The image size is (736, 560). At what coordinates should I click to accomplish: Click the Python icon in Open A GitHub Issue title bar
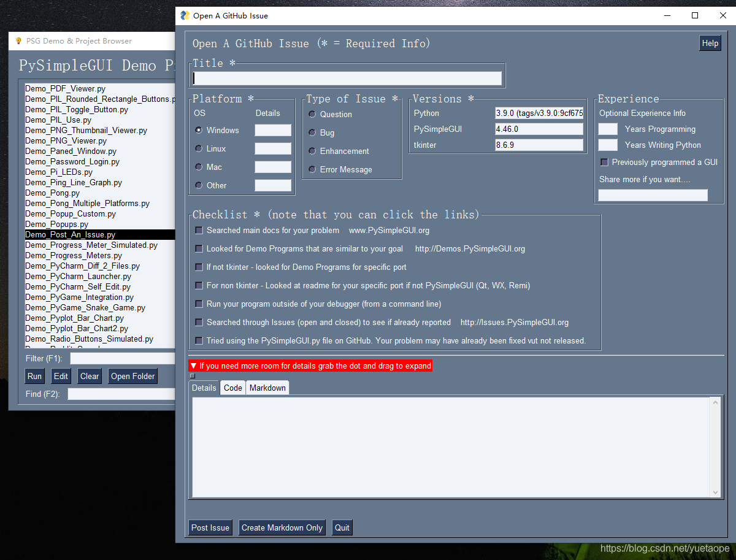185,15
